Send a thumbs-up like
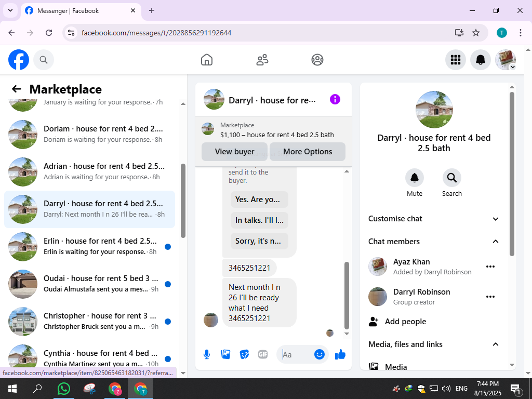Screen dimensions: 532x399 (x=340, y=354)
